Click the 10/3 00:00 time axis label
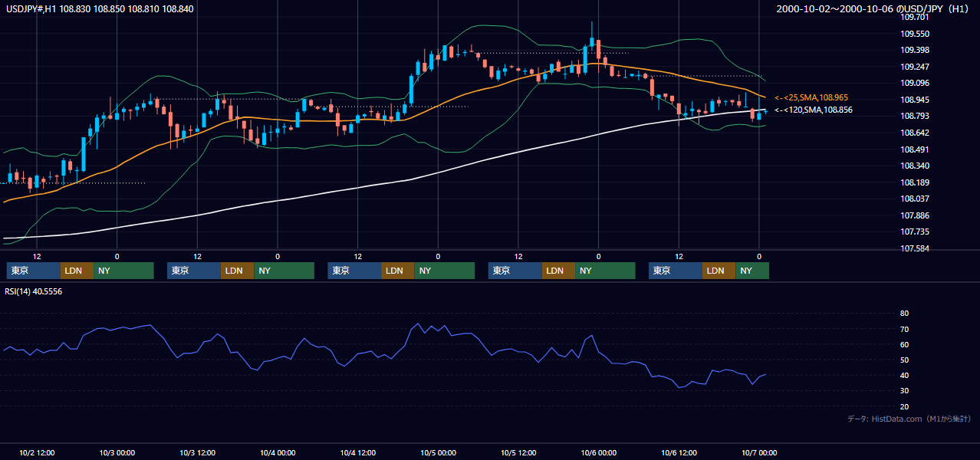Screen dimensions: 980x460 click(x=117, y=452)
